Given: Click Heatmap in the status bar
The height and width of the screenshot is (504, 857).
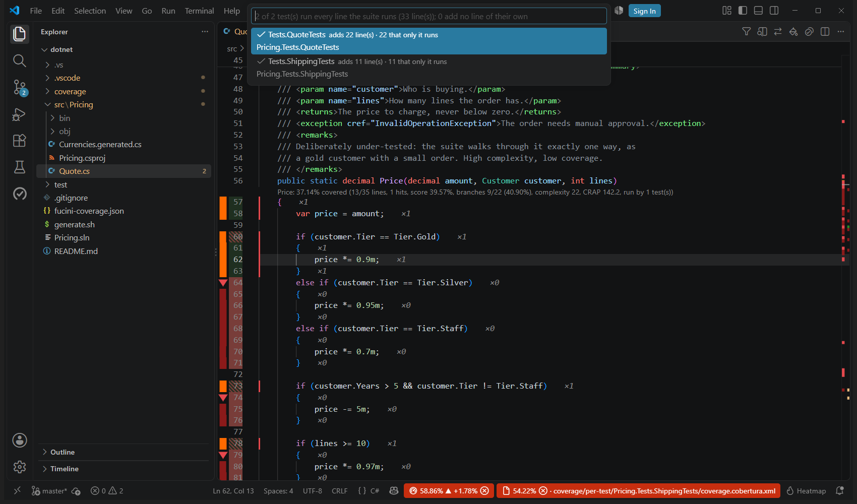Looking at the screenshot, I should (x=806, y=491).
